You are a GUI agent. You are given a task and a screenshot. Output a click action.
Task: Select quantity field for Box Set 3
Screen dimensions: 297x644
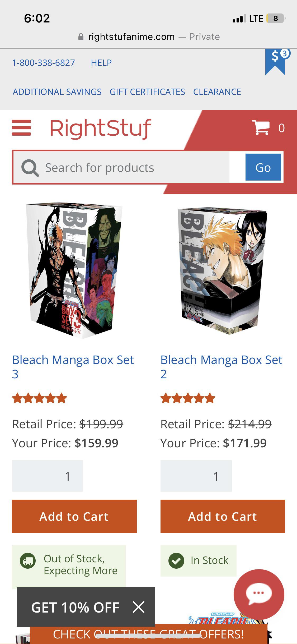(x=48, y=476)
